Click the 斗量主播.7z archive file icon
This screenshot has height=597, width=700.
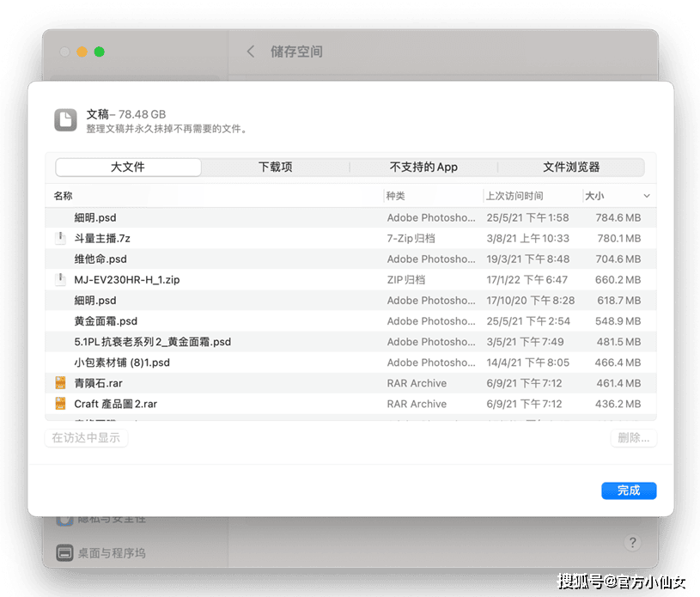tap(60, 239)
